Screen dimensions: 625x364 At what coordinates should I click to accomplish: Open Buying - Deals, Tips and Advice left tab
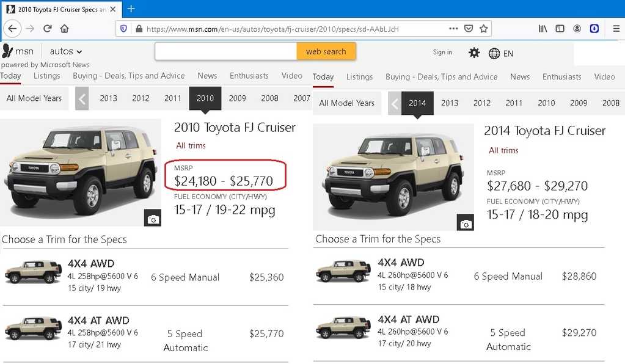(129, 76)
